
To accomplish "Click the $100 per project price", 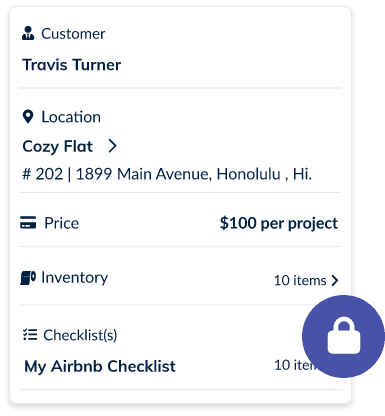I will 279,223.
